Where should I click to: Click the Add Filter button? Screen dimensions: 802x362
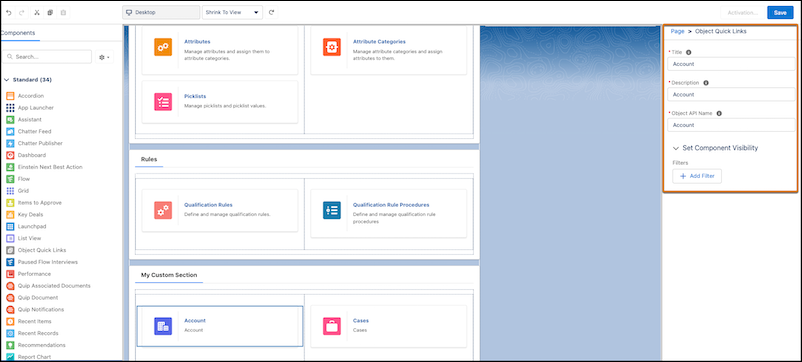(697, 176)
